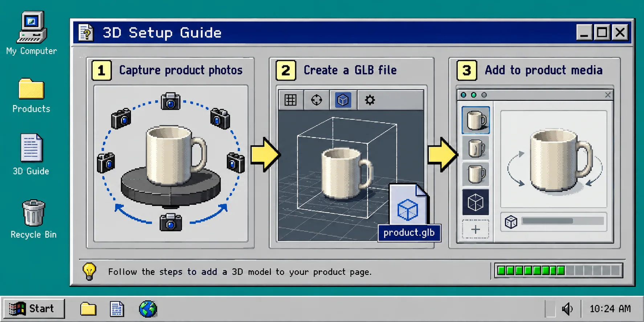Select the first mug thumbnail in media list

click(476, 120)
